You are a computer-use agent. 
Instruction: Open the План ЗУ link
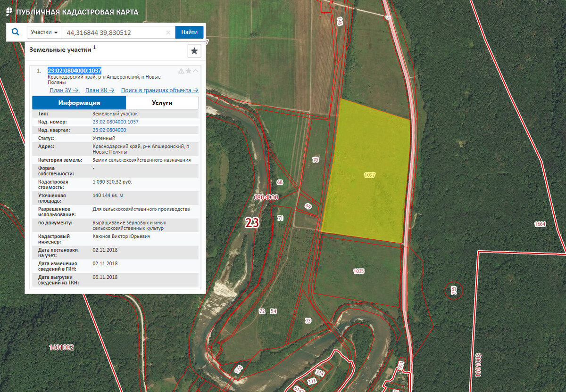[x=65, y=90]
